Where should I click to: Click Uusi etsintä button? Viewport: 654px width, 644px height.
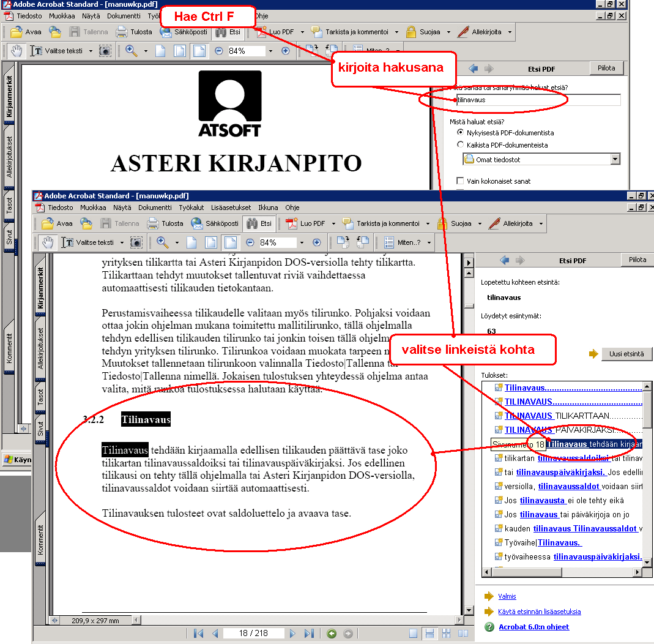pos(626,354)
